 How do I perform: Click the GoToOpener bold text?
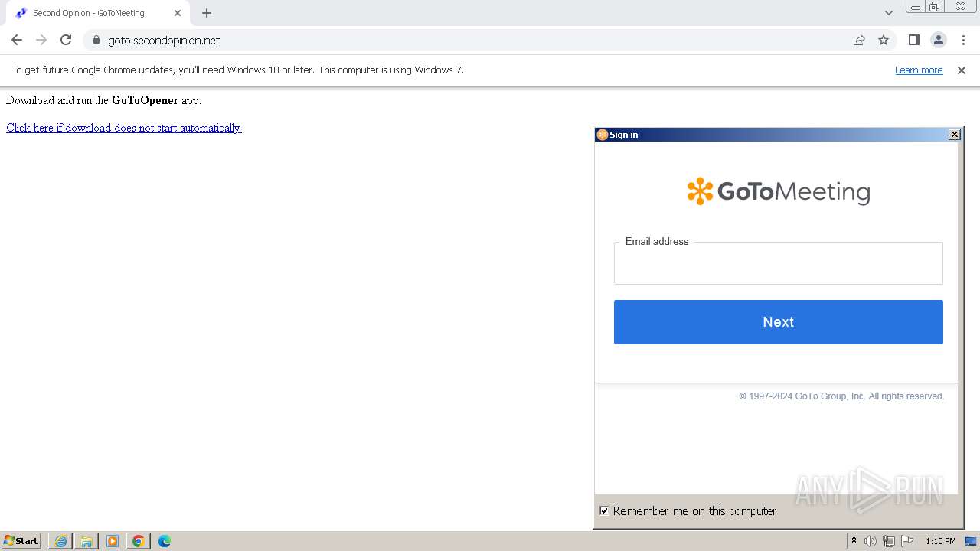coord(145,100)
